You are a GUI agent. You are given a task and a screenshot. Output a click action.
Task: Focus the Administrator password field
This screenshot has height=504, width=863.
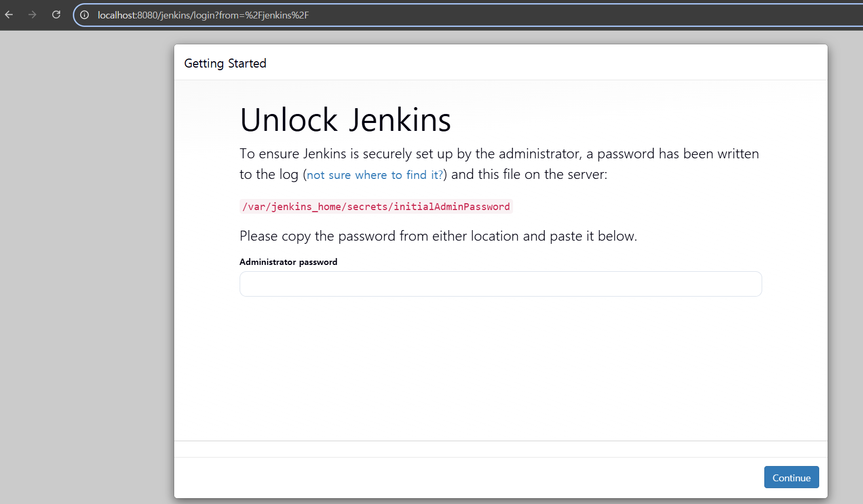pos(500,284)
